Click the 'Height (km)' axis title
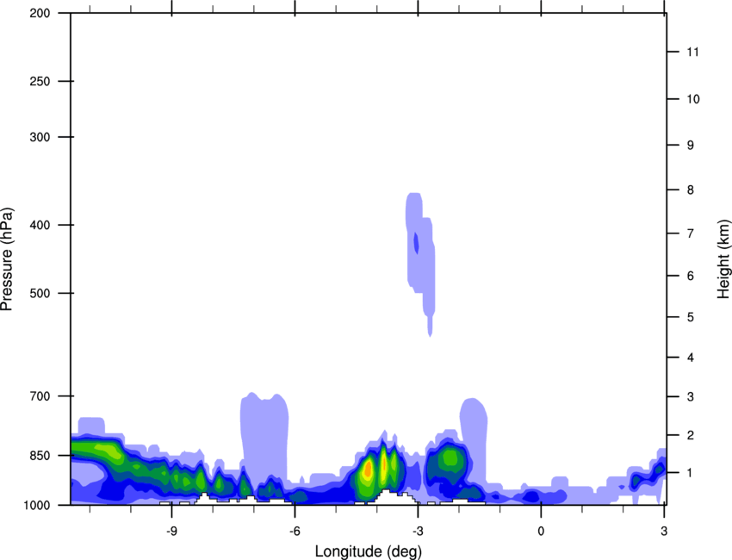 (x=723, y=258)
